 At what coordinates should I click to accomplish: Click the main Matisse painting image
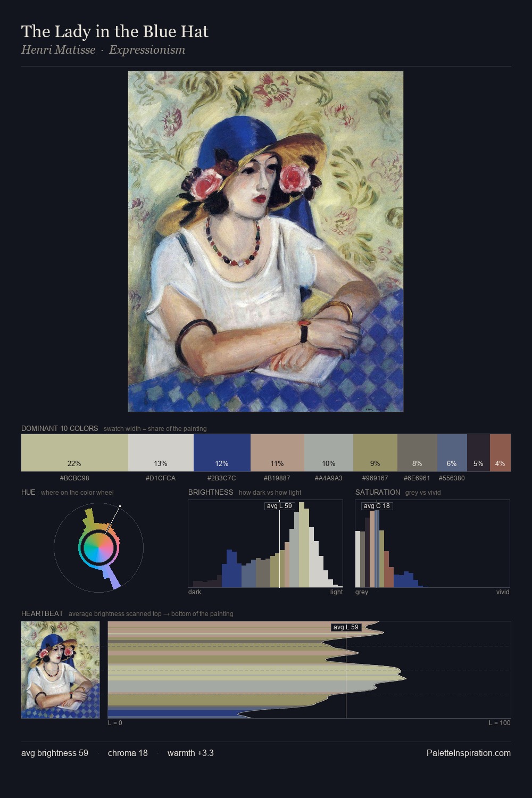tap(265, 242)
